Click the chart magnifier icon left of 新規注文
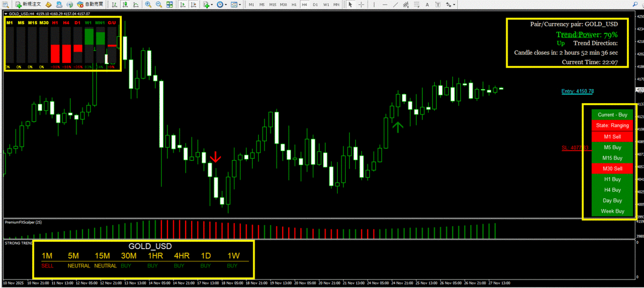644x288 pixels. (x=5, y=4)
